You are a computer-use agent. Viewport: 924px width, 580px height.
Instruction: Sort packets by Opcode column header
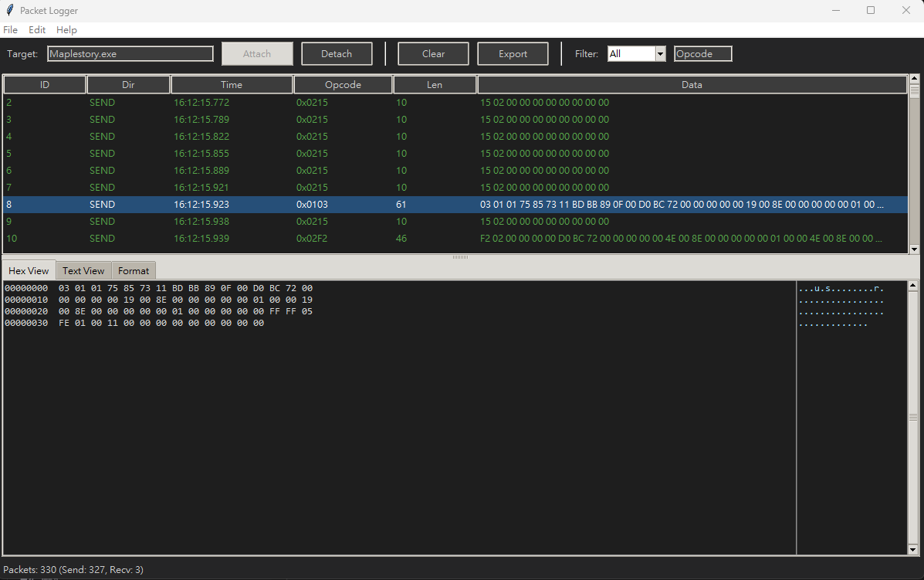click(343, 85)
